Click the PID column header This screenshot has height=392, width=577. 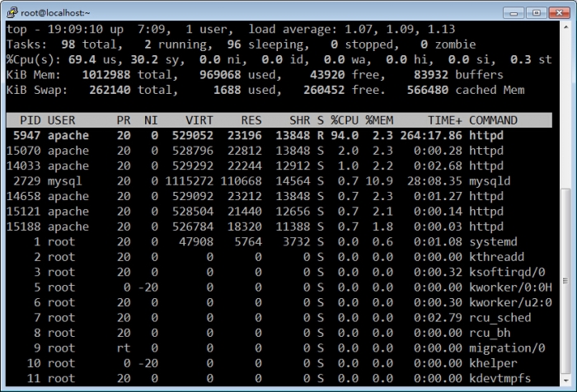[30, 120]
